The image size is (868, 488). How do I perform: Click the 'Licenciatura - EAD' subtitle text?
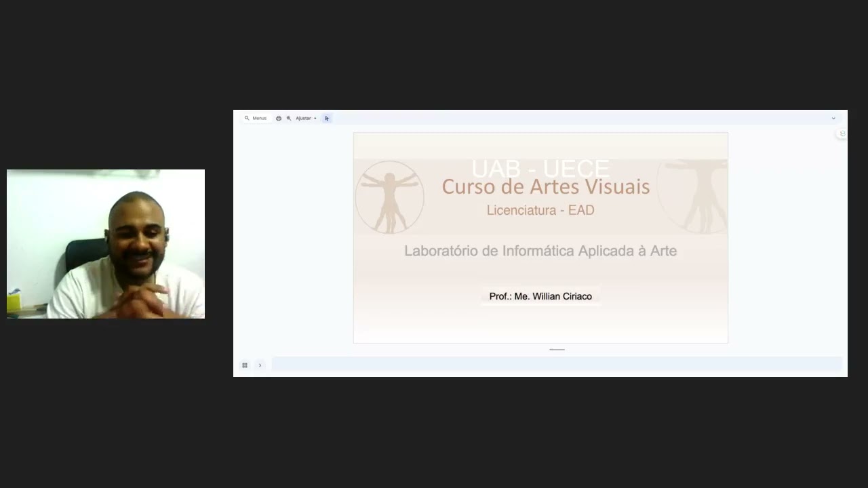tap(540, 210)
